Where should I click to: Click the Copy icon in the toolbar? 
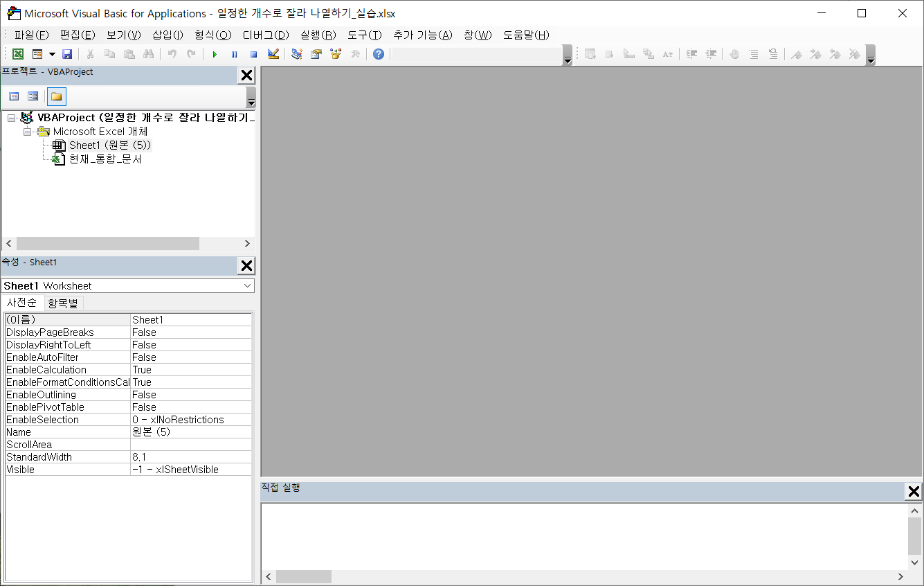(109, 54)
